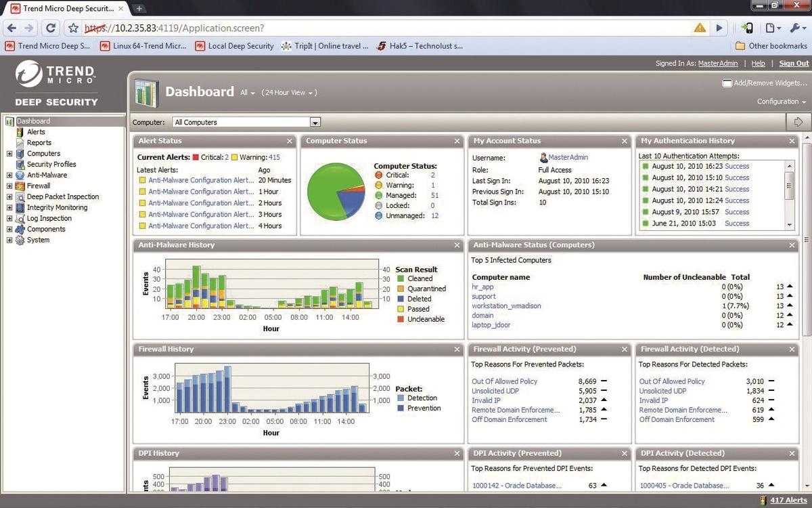The height and width of the screenshot is (508, 812).
Task: Click the Anti-Malware globe icon in sidebar
Action: click(20, 175)
